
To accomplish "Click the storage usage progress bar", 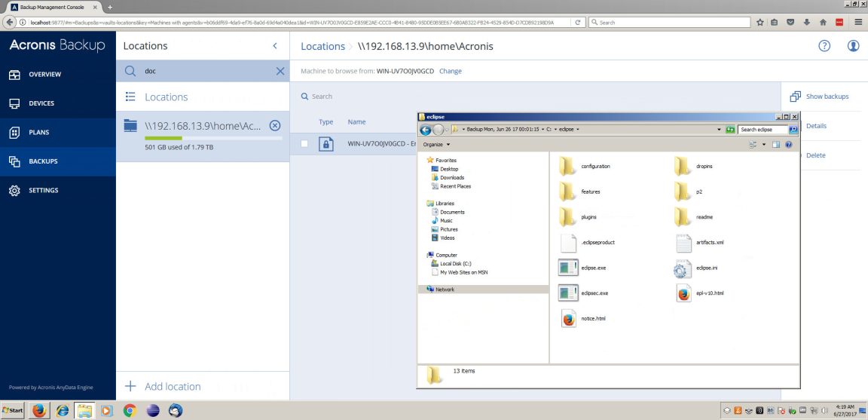I will pos(213,138).
